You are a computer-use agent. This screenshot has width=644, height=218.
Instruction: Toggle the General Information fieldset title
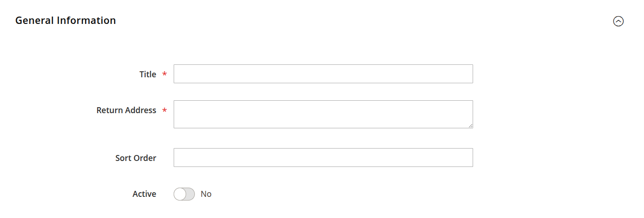coord(65,21)
